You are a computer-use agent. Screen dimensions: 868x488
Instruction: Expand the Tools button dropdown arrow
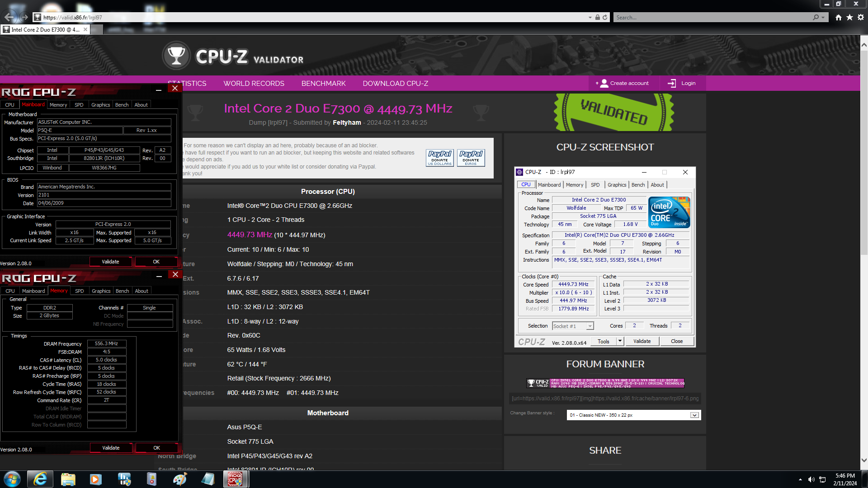(620, 341)
